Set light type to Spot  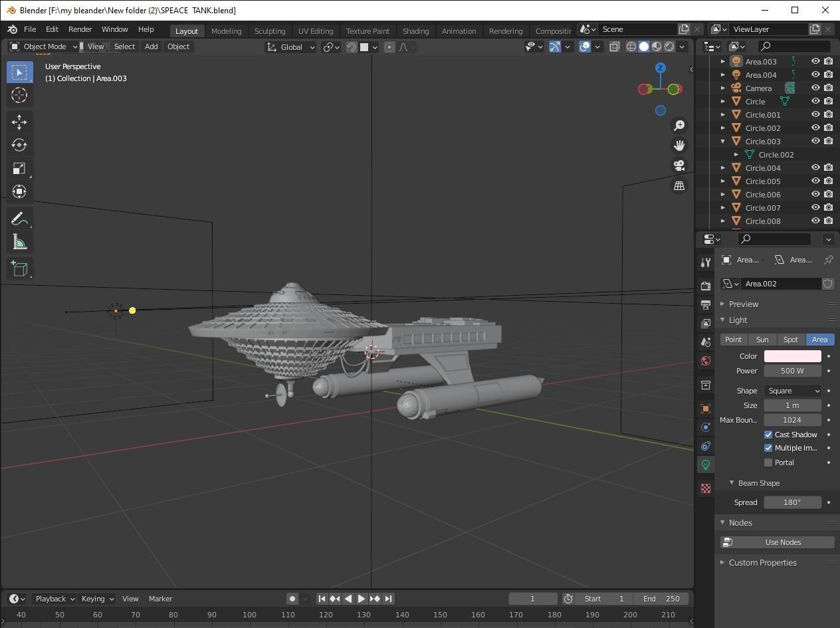[791, 340]
